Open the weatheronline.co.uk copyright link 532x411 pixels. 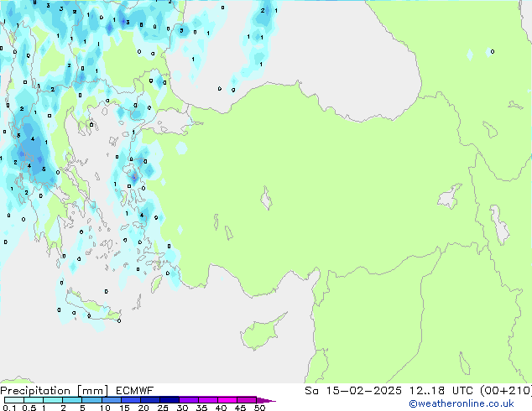pos(462,403)
